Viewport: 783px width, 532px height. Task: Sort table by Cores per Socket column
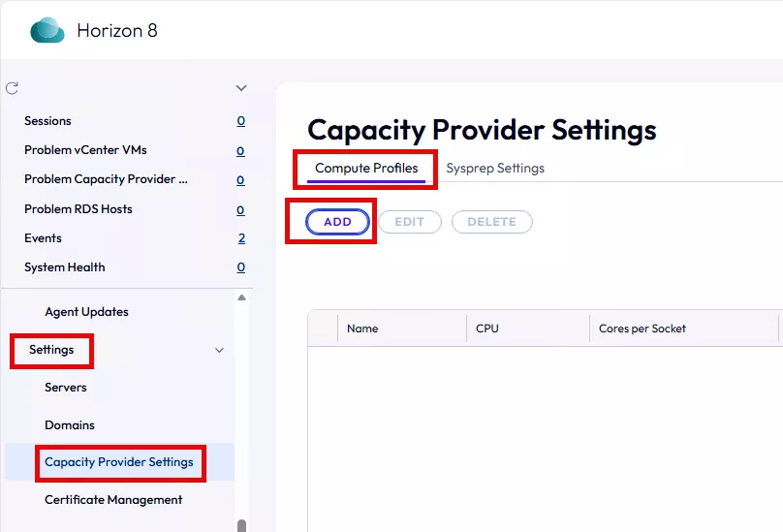(x=642, y=329)
